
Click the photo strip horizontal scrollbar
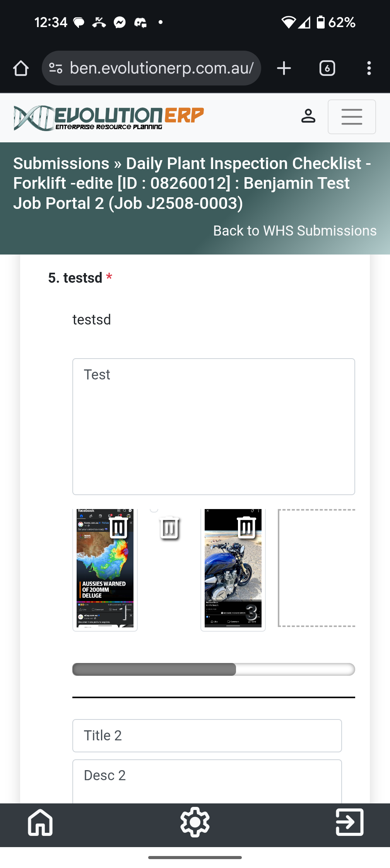(x=213, y=669)
